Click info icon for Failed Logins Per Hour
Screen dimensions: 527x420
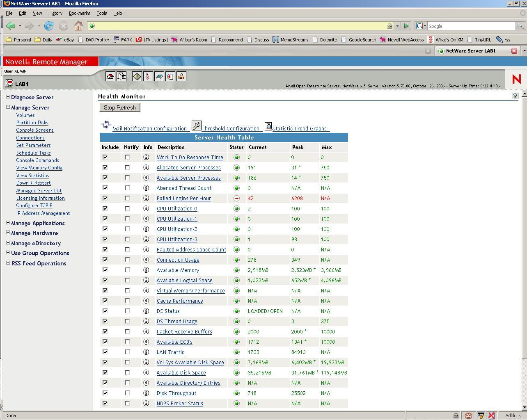146,198
